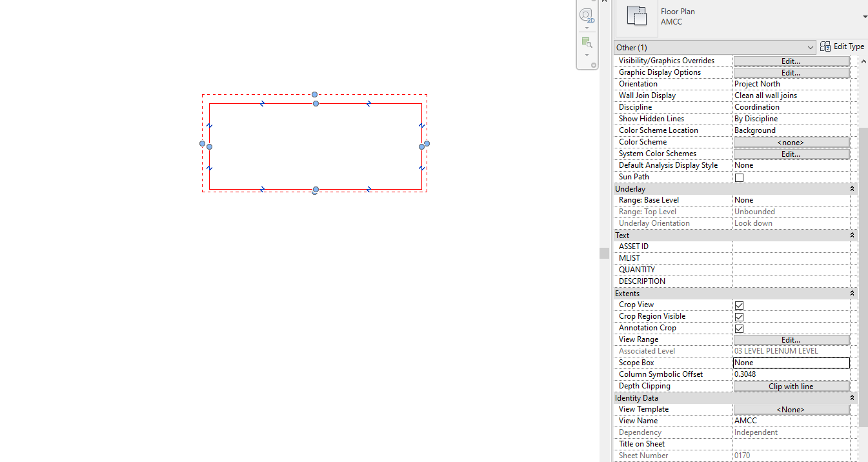Uncheck the Crop View option

click(x=739, y=305)
